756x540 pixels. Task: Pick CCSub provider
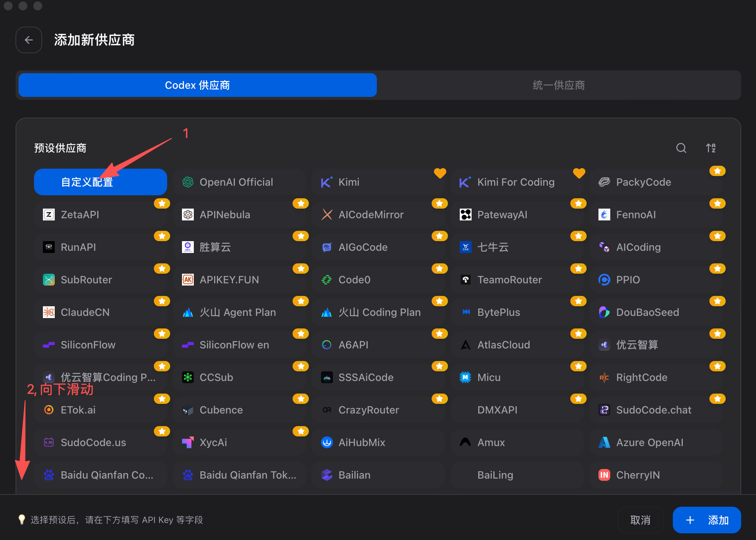[x=239, y=377]
